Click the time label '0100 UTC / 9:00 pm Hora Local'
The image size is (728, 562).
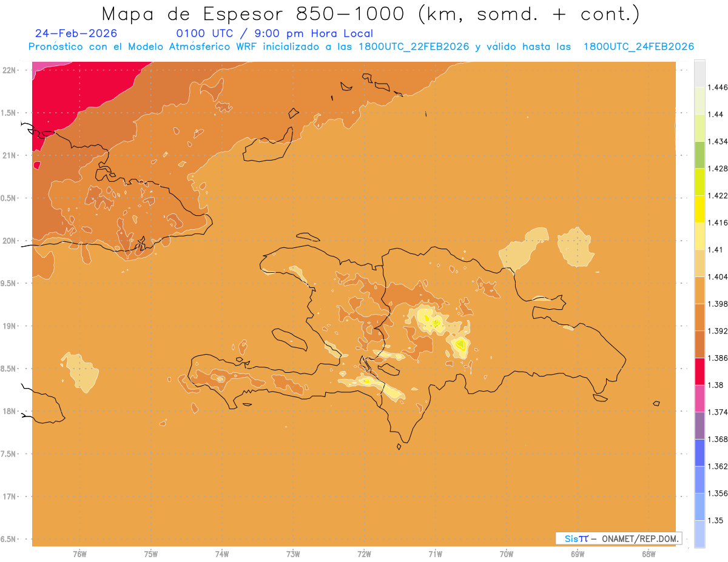[x=275, y=33]
